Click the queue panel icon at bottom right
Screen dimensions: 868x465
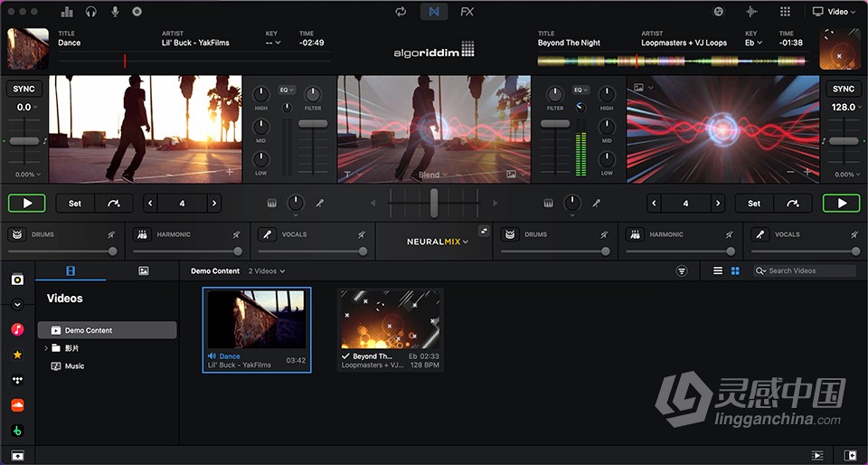(x=817, y=455)
